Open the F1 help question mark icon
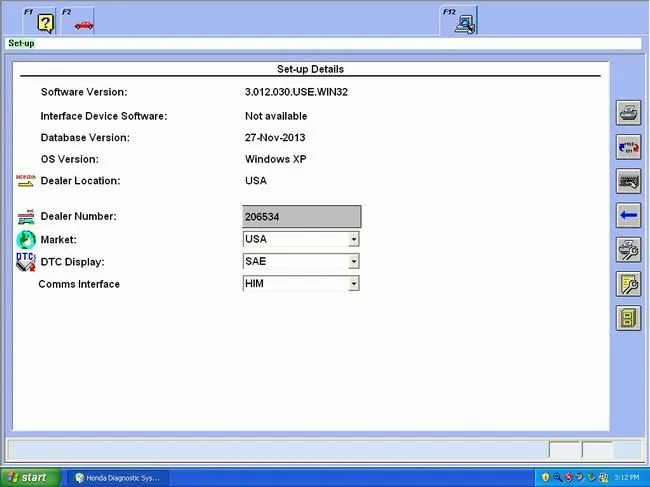Viewport: 650px width, 487px height. (x=45, y=23)
